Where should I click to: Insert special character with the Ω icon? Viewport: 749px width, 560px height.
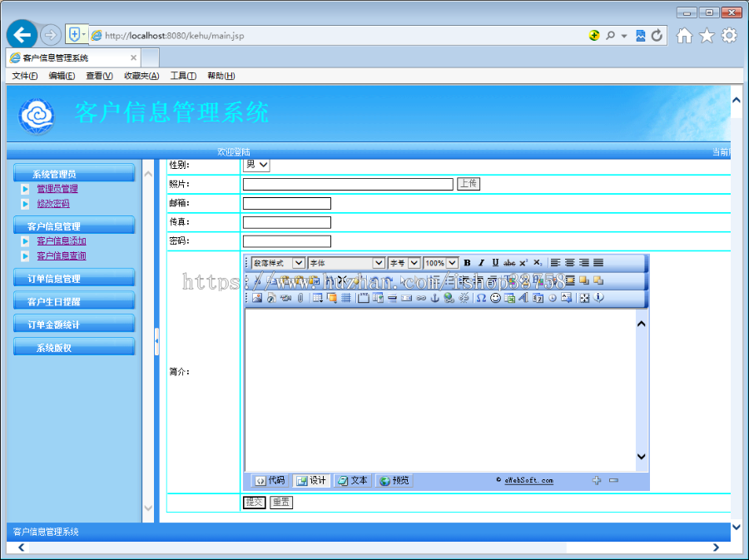tap(480, 298)
